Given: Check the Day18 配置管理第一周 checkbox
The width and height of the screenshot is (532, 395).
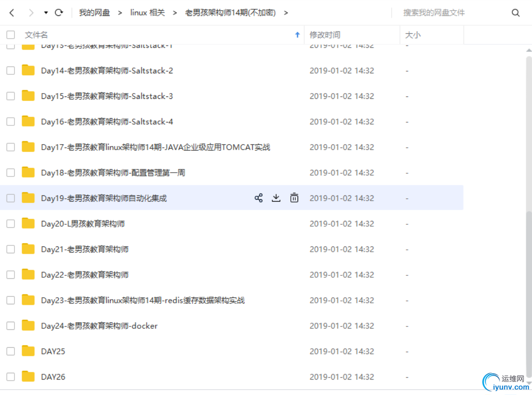Looking at the screenshot, I should (x=11, y=173).
